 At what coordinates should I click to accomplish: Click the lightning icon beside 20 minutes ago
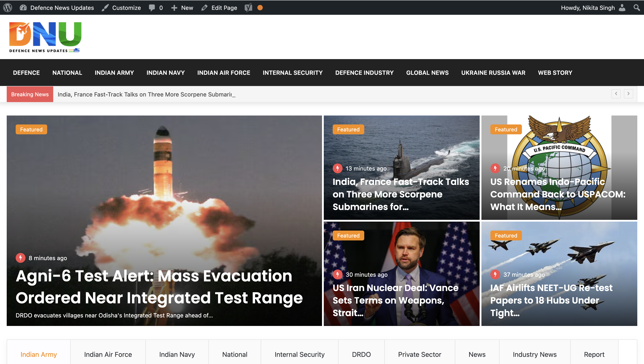point(495,168)
